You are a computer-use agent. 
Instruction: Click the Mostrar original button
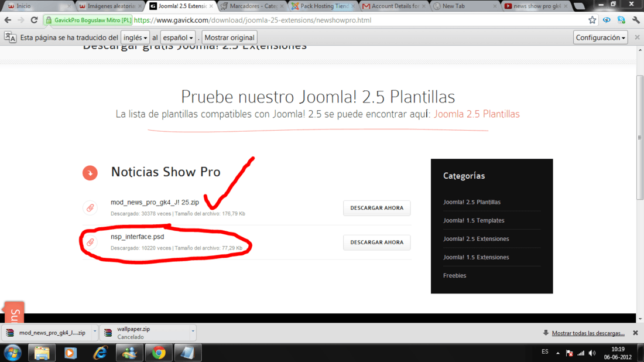point(229,37)
